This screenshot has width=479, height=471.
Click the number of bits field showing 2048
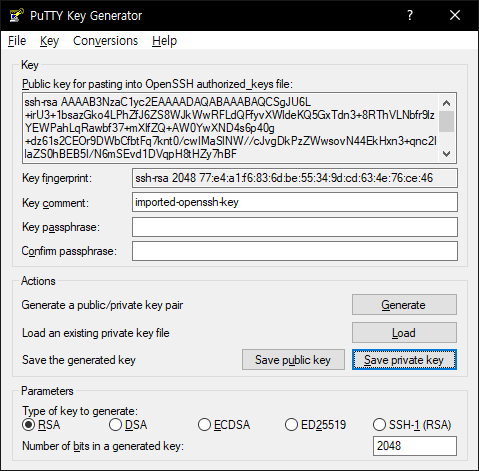pos(415,446)
